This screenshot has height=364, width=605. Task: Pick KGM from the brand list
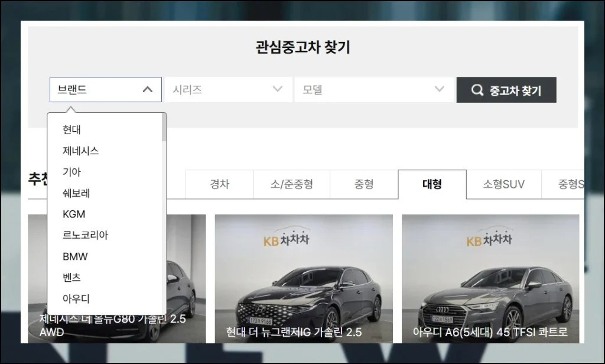click(x=74, y=214)
